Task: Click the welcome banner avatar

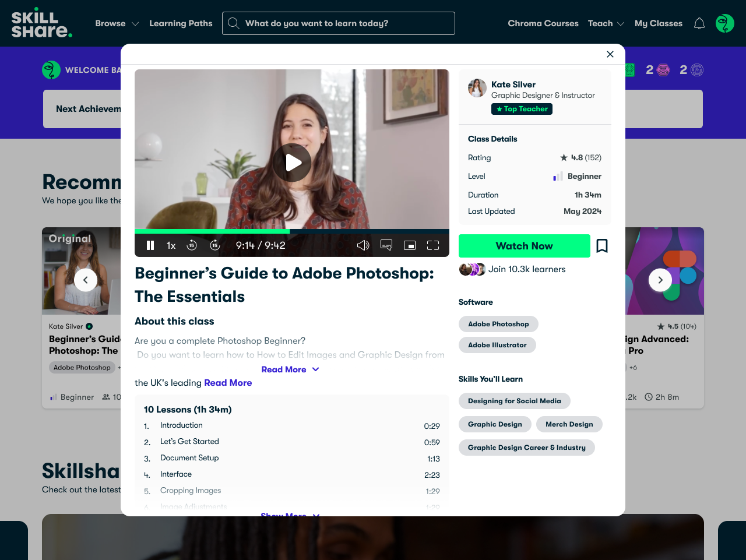Action: pyautogui.click(x=51, y=70)
